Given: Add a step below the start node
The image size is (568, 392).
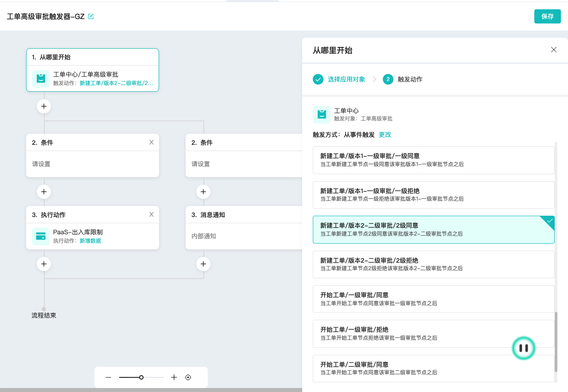Looking at the screenshot, I should [x=44, y=106].
